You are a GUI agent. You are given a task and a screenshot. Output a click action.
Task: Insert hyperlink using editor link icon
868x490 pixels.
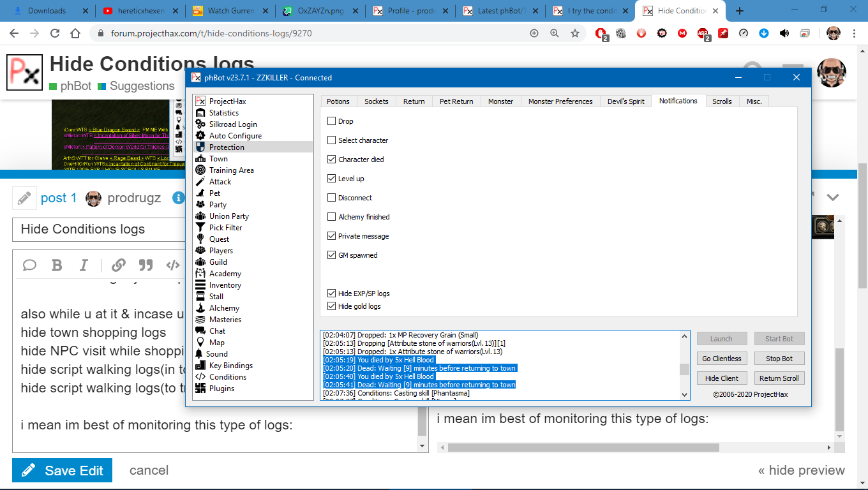click(118, 265)
